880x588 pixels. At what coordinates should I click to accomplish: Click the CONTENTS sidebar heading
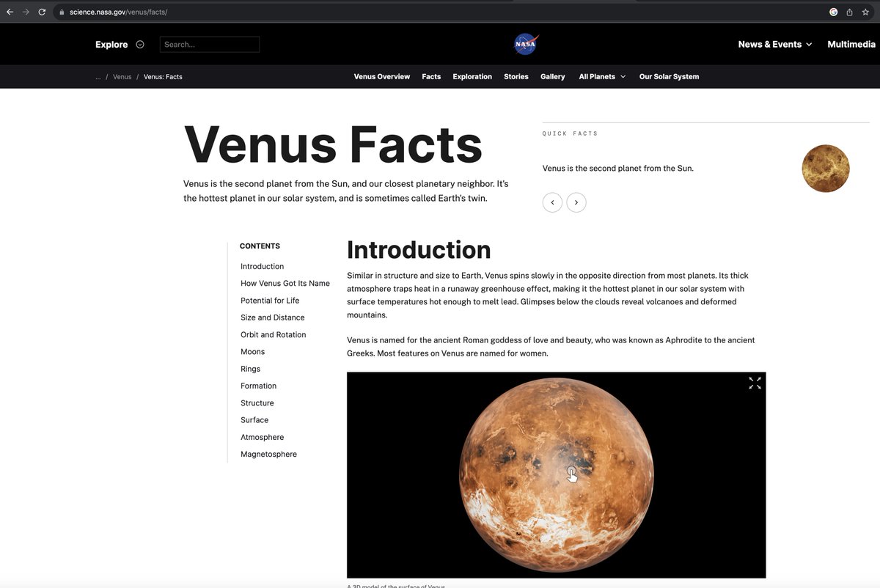pyautogui.click(x=260, y=246)
